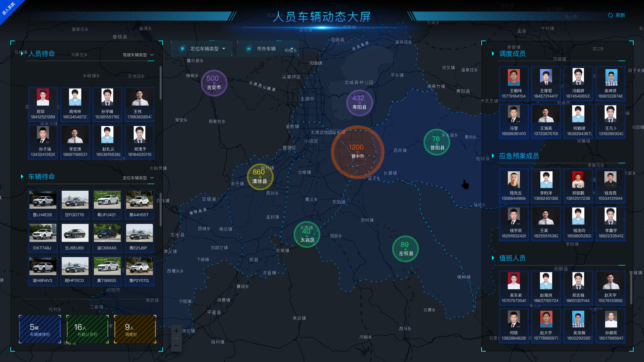Click the 左权县 89 green marker
This screenshot has height=362, width=644.
pos(405,249)
